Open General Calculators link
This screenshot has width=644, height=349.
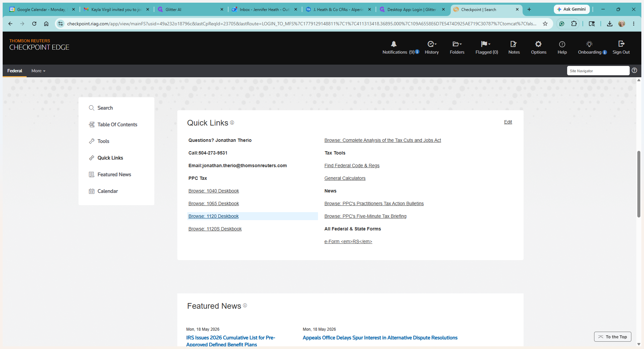pyautogui.click(x=345, y=178)
